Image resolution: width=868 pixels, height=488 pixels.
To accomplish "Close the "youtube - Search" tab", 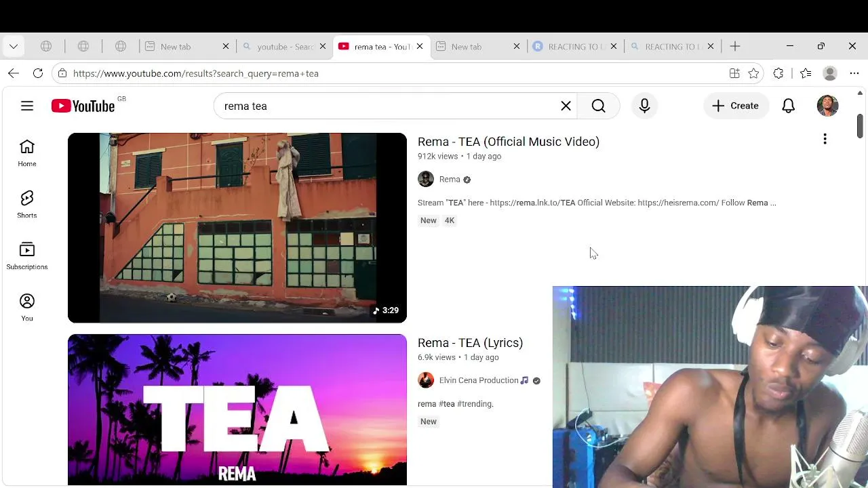I will point(323,46).
